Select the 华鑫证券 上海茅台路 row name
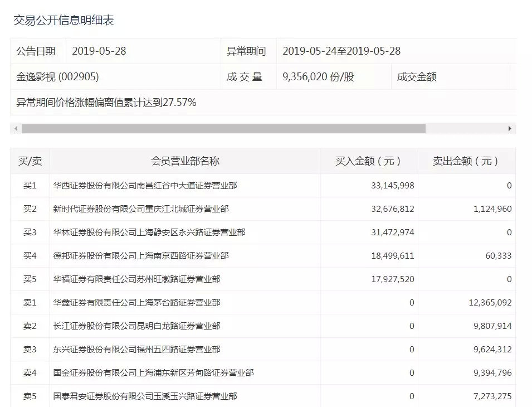Viewport: 532px width, 407px height. 136,302
